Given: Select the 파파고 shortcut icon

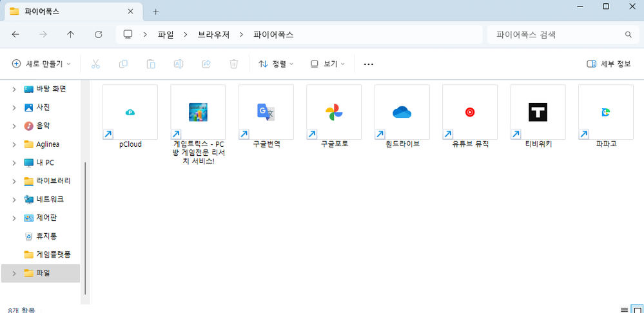Looking at the screenshot, I should pyautogui.click(x=606, y=112).
